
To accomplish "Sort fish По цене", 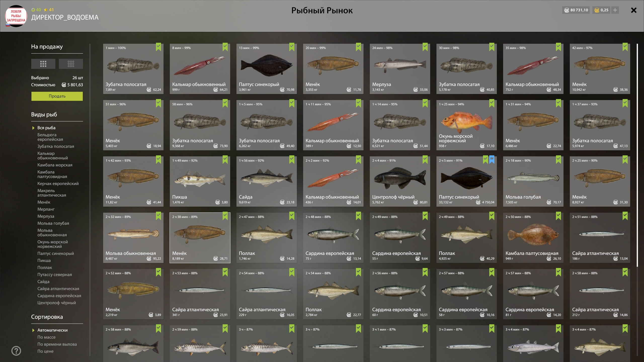I will pos(46,351).
